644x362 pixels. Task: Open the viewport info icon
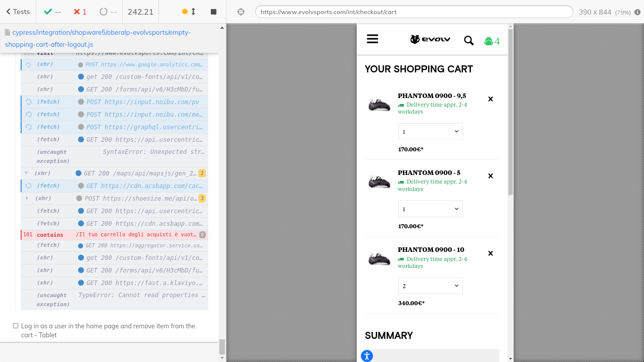[x=637, y=12]
